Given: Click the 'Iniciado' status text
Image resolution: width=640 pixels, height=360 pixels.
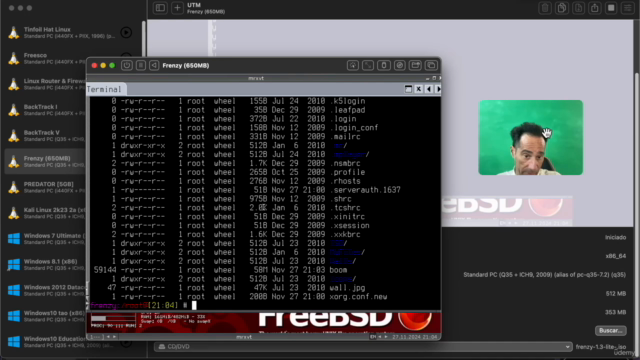Looking at the screenshot, I should pyautogui.click(x=616, y=237).
